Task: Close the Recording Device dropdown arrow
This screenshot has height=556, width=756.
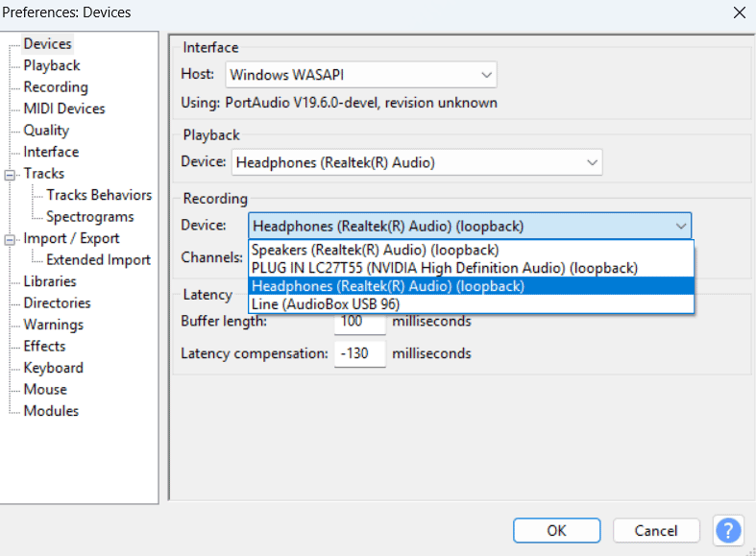Action: pos(680,227)
